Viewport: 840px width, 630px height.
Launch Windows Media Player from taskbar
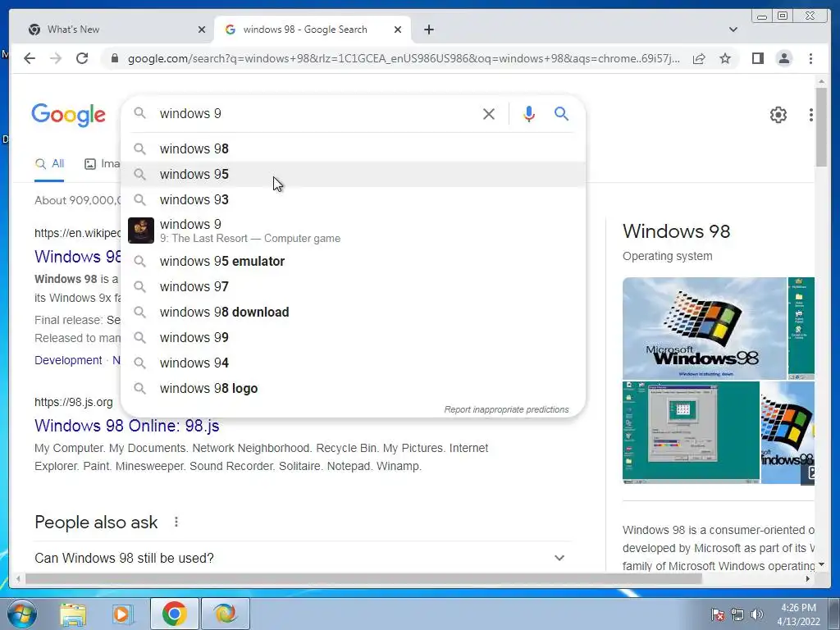[123, 614]
